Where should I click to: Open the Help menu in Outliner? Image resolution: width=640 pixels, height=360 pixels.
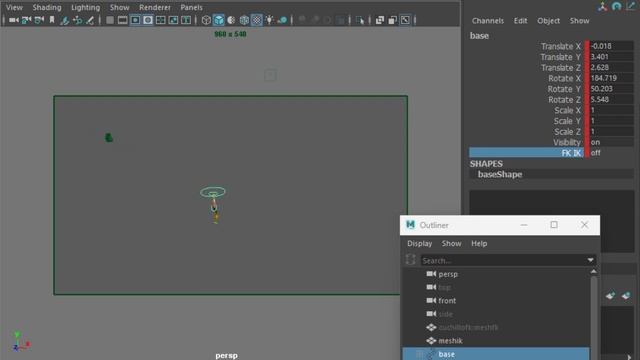(479, 244)
